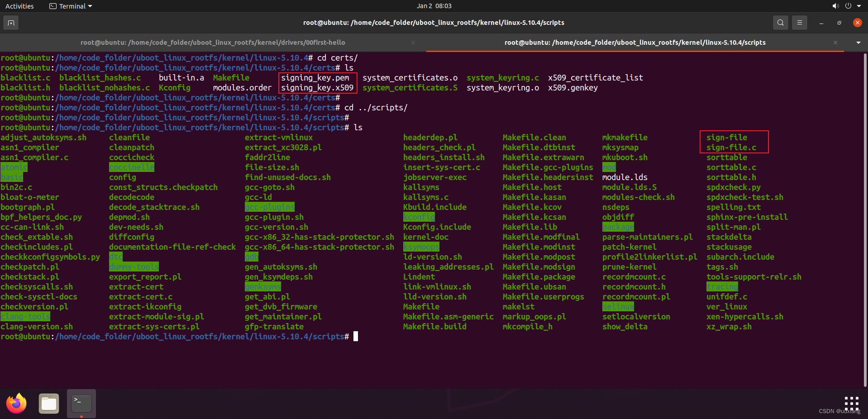Minimize the terminal window
Image resolution: width=868 pixels, height=419 pixels.
click(821, 23)
